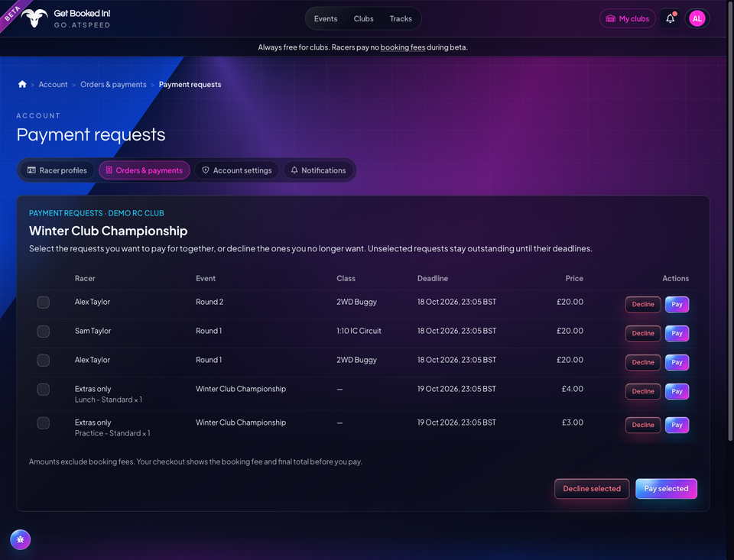Screen dimensions: 734x560
Task: Click the 'Round 2' event cell
Action: (x=209, y=302)
